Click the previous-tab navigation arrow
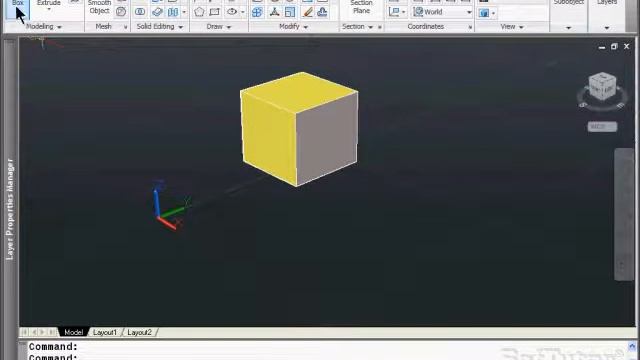The height and width of the screenshot is (360, 640). [34, 332]
